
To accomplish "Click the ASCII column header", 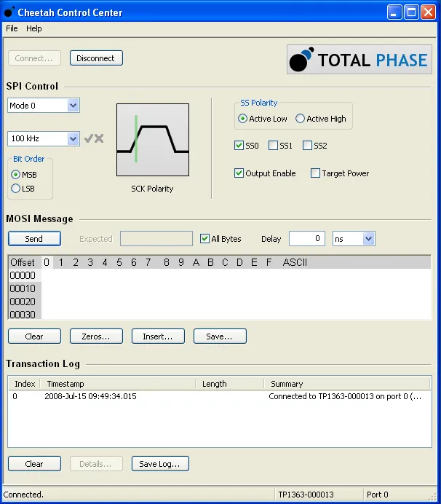I will 295,262.
